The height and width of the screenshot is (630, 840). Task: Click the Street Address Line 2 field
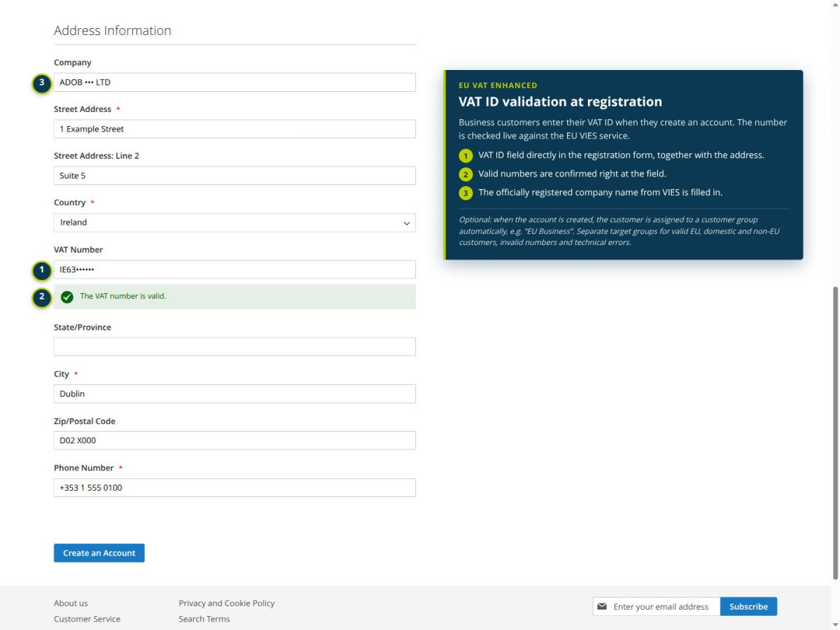[234, 176]
